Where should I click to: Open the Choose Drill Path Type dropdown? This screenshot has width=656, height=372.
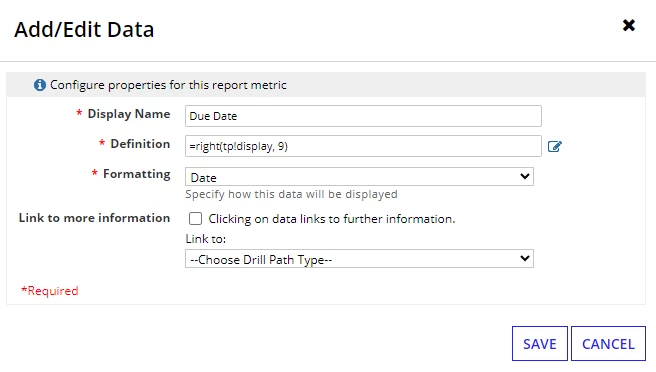pos(359,259)
